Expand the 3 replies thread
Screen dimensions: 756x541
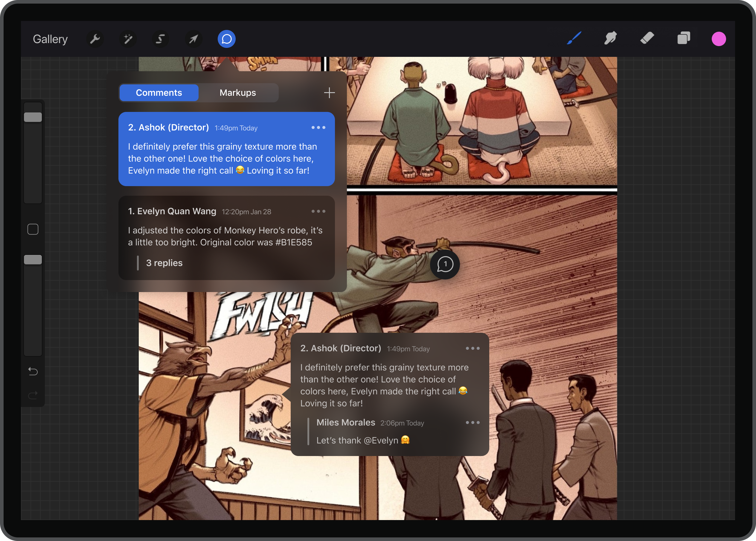(164, 263)
